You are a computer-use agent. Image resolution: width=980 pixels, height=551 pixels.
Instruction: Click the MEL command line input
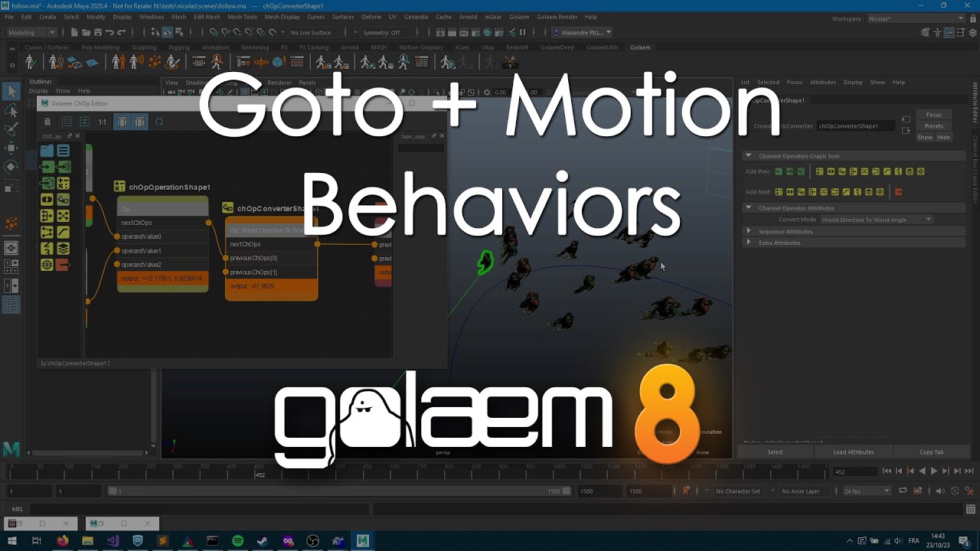coord(199,509)
